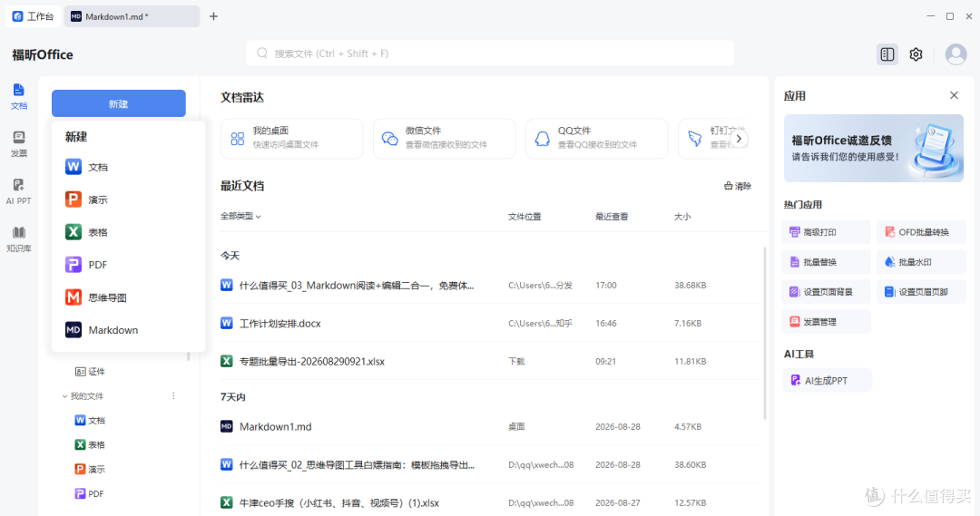Open 微信文件 radar card
Screen dimensions: 980x516
point(445,138)
